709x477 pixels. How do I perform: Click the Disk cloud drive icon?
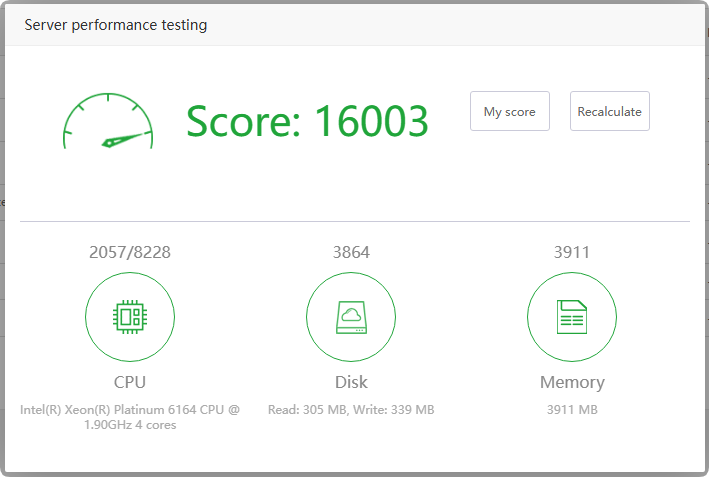351,317
